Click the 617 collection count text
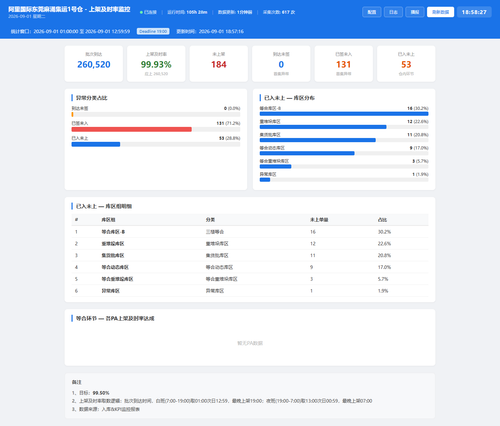The height and width of the screenshot is (426, 500). tap(279, 12)
